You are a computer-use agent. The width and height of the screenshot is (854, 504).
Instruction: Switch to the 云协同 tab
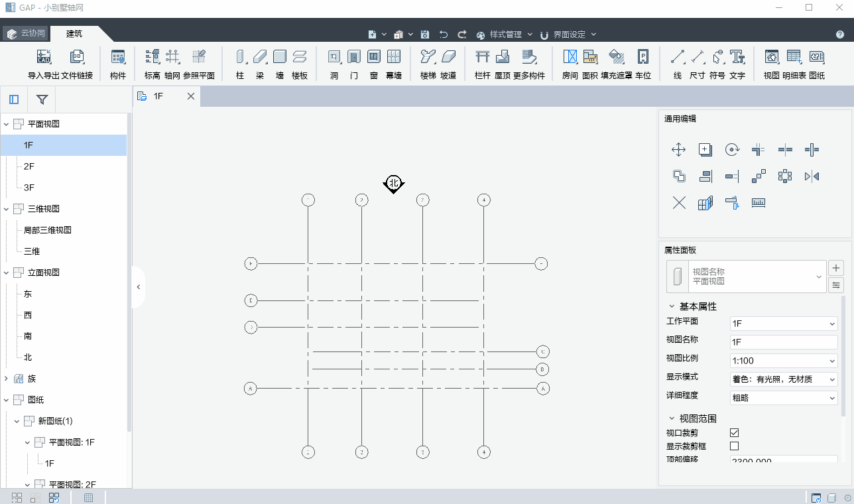click(x=26, y=34)
